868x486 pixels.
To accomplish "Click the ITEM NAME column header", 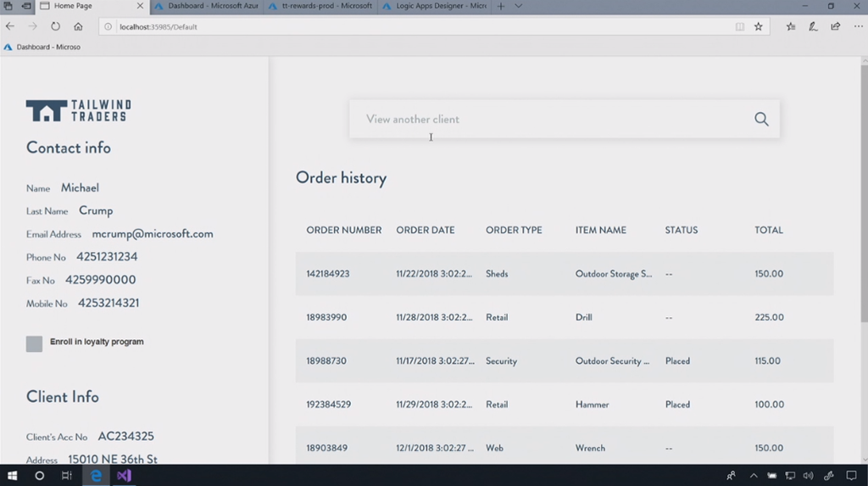I will [x=601, y=230].
